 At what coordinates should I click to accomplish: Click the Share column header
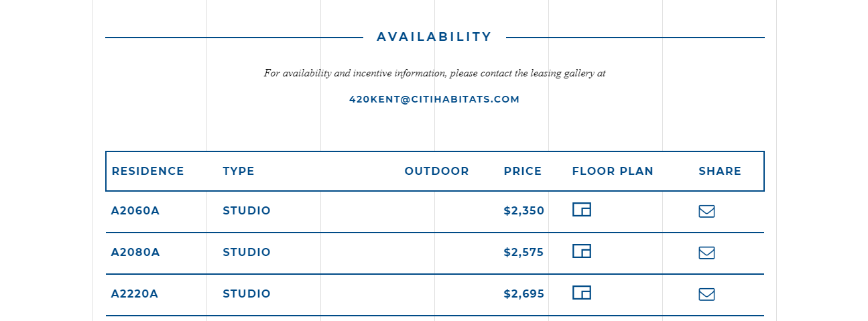pos(720,171)
